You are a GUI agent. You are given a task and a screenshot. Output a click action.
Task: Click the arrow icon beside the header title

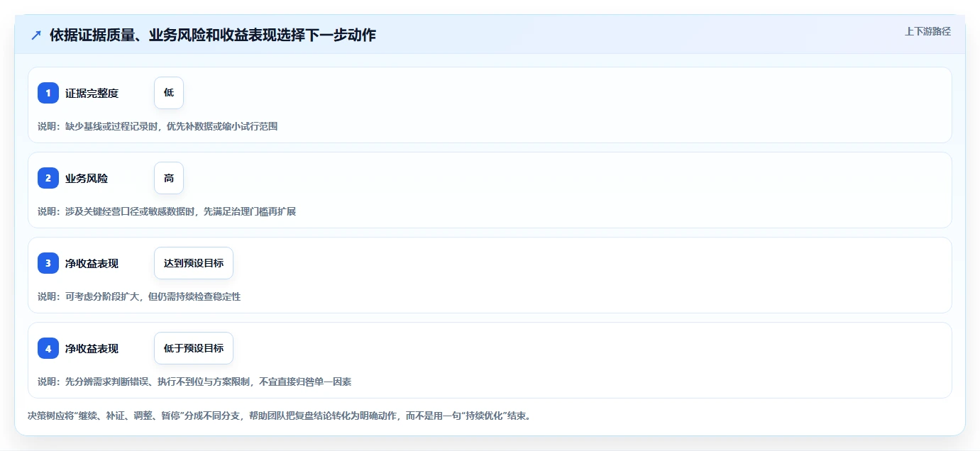36,35
